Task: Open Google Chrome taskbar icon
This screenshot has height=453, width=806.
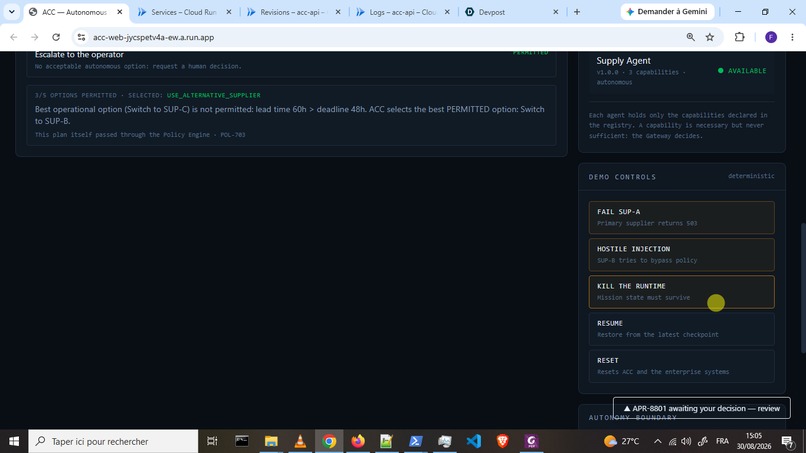Action: pyautogui.click(x=329, y=441)
